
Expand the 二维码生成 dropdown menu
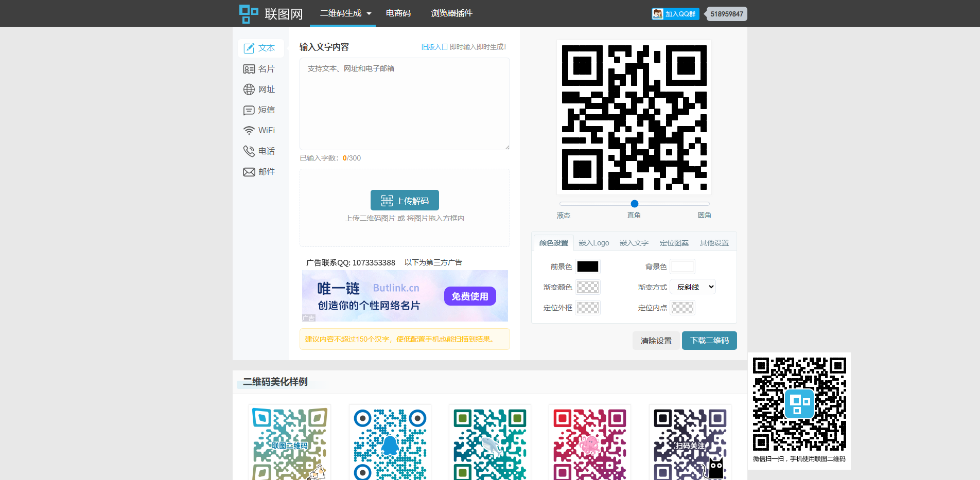pos(343,13)
